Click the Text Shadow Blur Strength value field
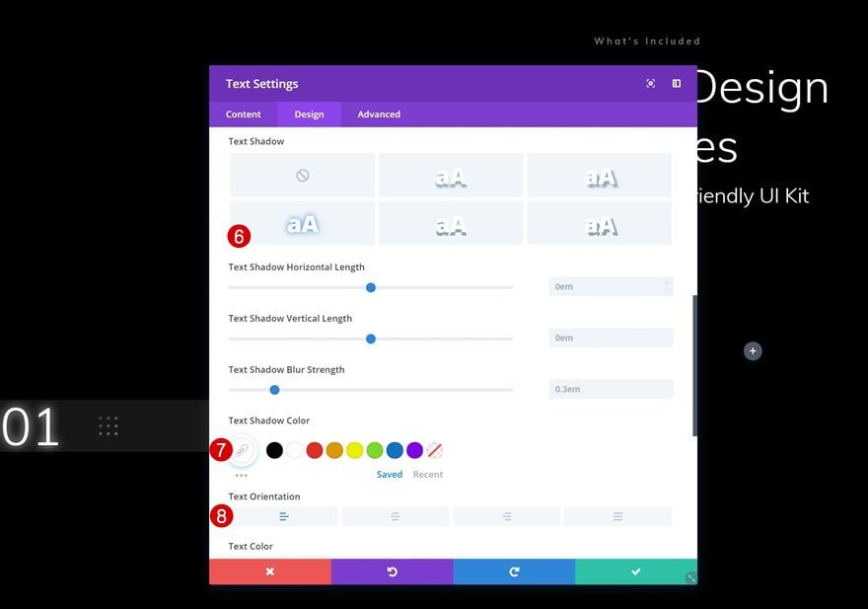The height and width of the screenshot is (609, 868). (611, 389)
